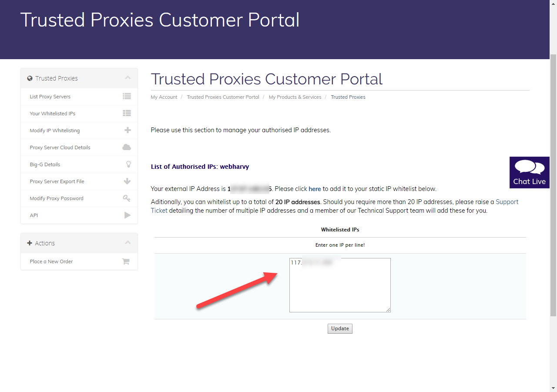Screen dimensions: 557x392
Task: Click the plus icon beside Modify IP Whitelisting
Action: pos(128,130)
